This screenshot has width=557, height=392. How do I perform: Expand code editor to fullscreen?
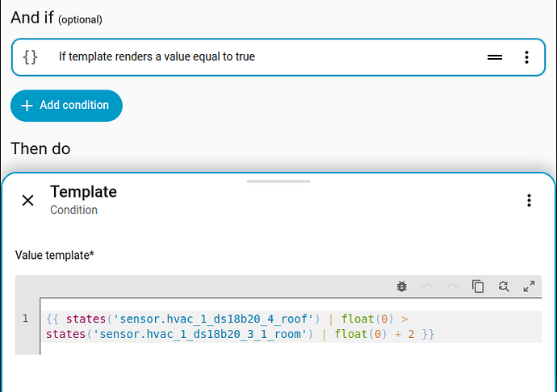coord(529,286)
